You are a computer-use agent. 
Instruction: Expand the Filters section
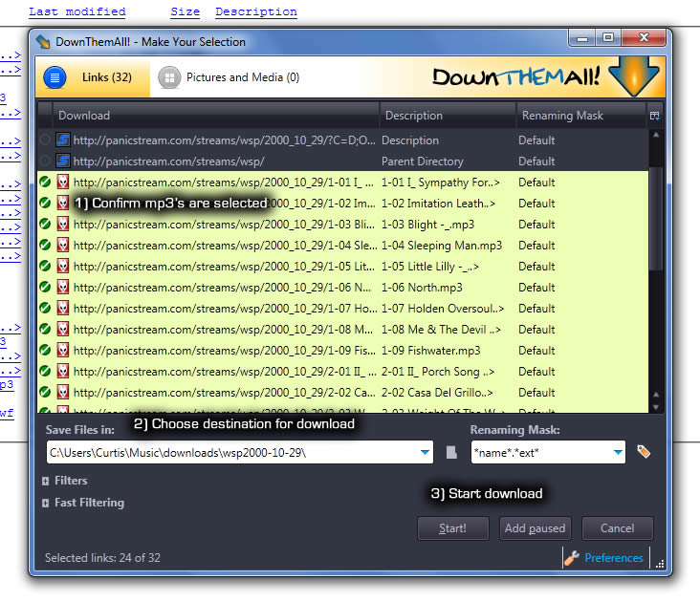(46, 482)
